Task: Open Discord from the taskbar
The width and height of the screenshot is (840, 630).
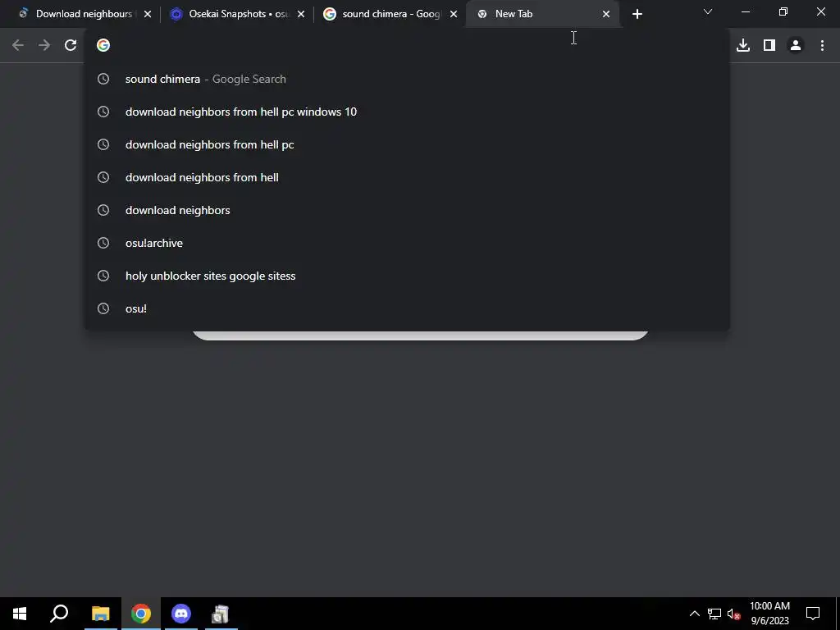Action: [x=181, y=614]
